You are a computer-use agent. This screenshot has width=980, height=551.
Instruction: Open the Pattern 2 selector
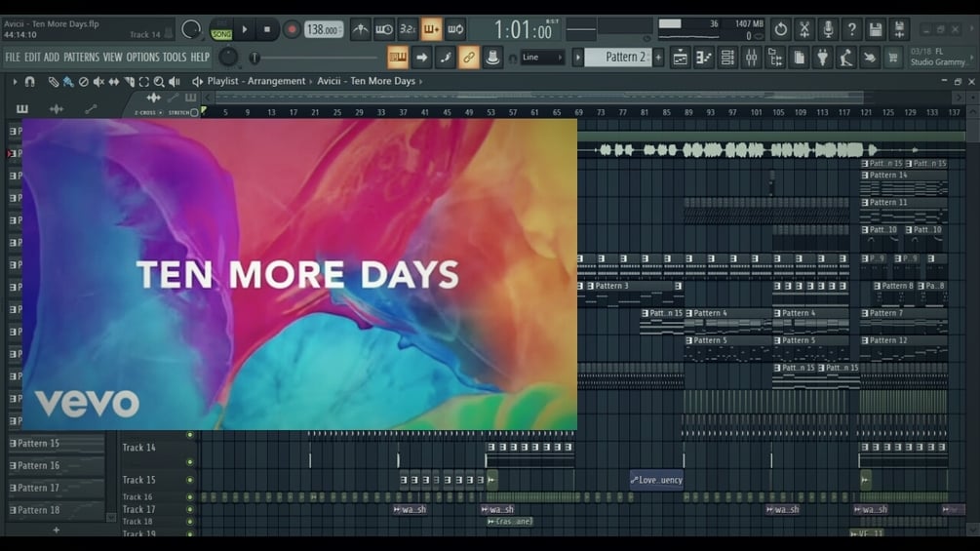coord(618,58)
